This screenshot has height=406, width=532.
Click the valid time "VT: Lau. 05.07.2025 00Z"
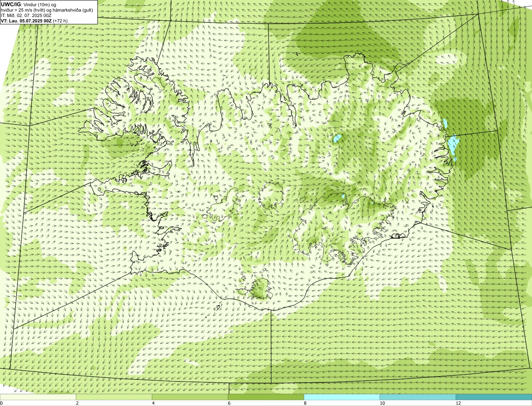pyautogui.click(x=26, y=21)
